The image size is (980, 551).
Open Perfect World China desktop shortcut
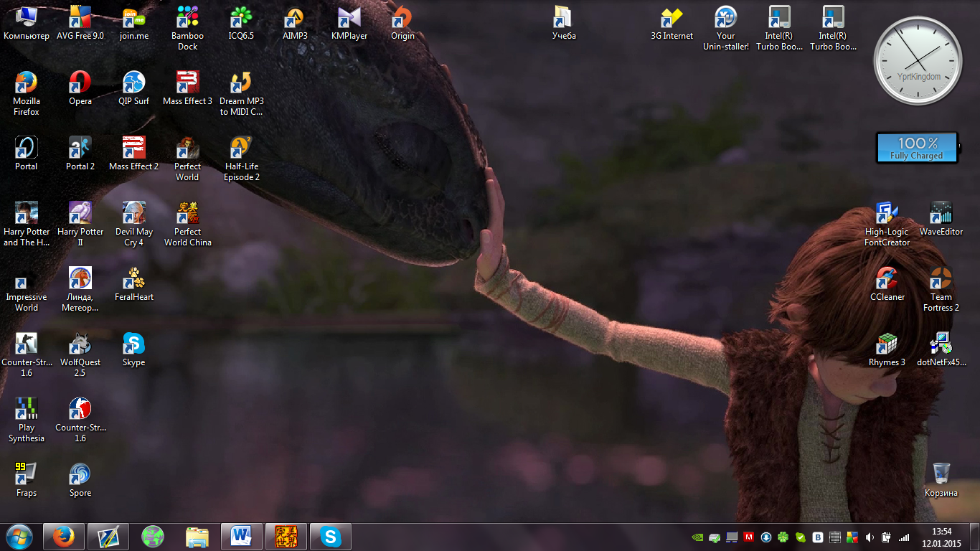click(x=187, y=224)
